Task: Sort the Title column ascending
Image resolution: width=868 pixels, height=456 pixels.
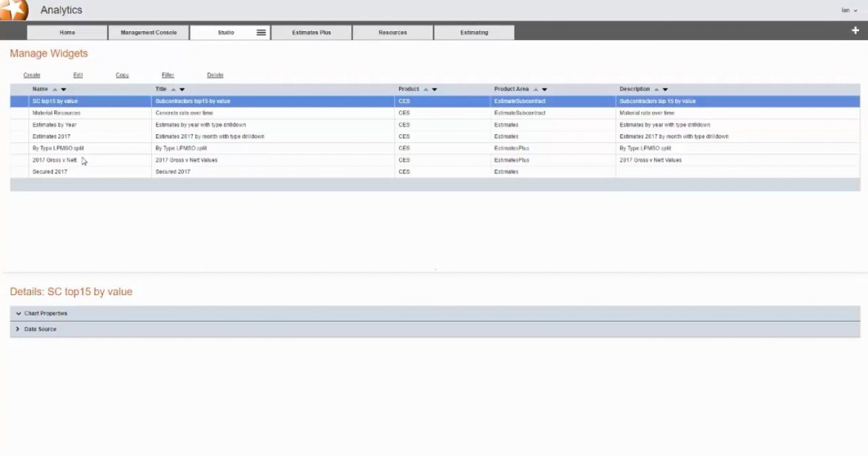Action: click(x=173, y=89)
